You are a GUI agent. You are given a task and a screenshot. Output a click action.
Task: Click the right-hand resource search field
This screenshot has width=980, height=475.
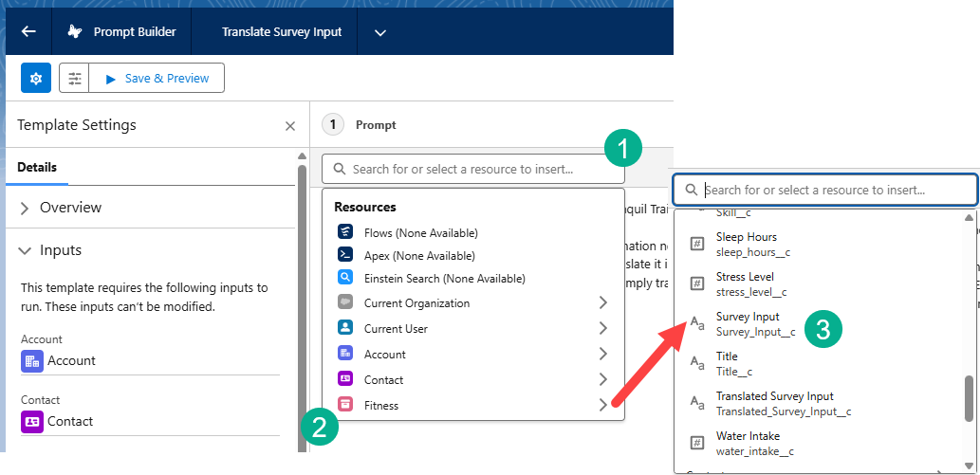tap(825, 190)
